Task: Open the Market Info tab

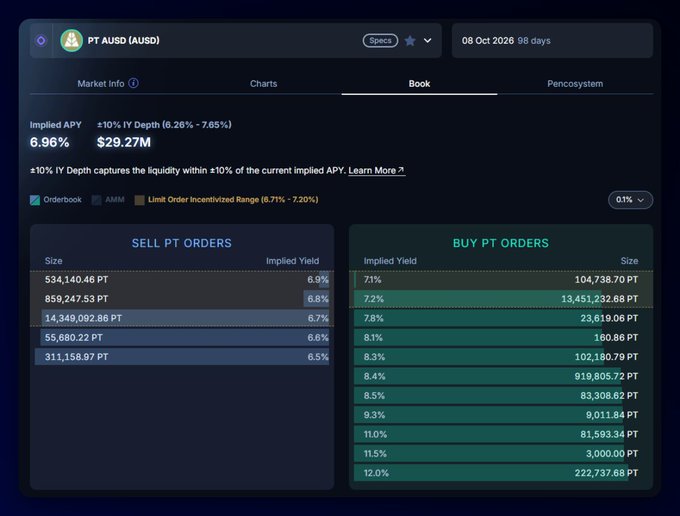Action: pos(101,84)
